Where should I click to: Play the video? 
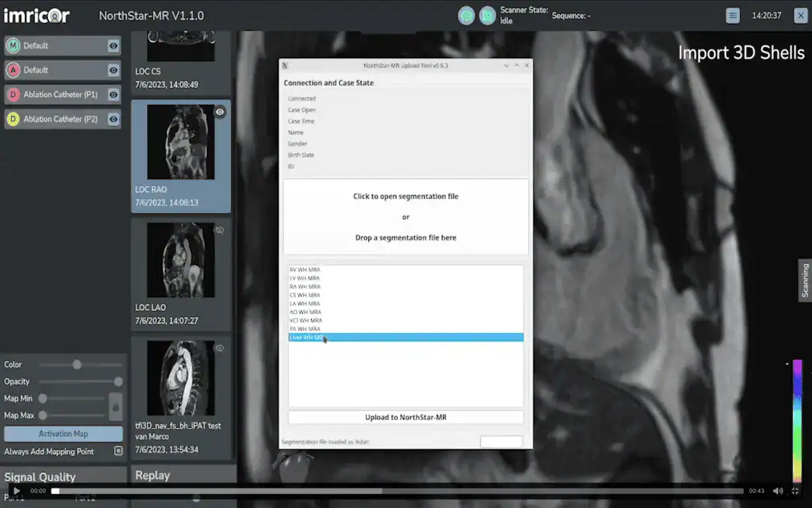pyautogui.click(x=17, y=491)
